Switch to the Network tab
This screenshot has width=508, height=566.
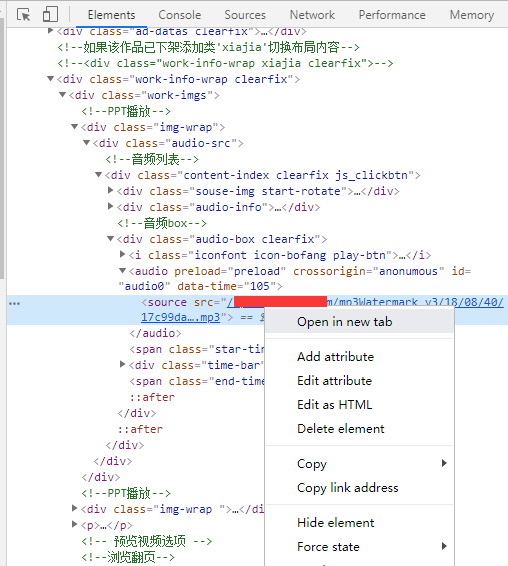[312, 15]
